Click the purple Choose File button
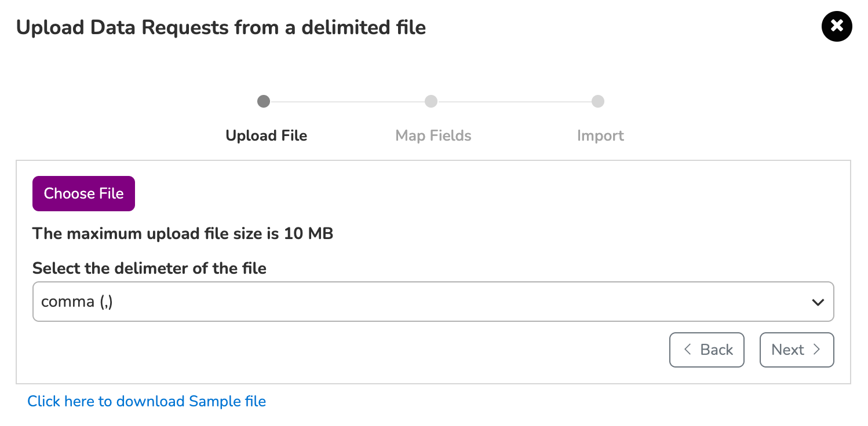This screenshot has width=868, height=426. 83,193
